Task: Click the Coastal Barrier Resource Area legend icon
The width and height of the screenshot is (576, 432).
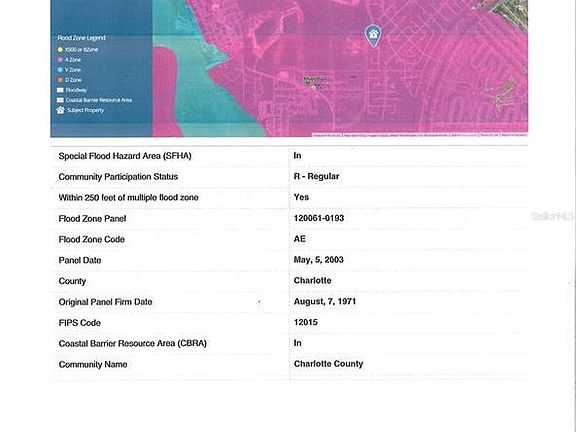Action: pyautogui.click(x=60, y=100)
